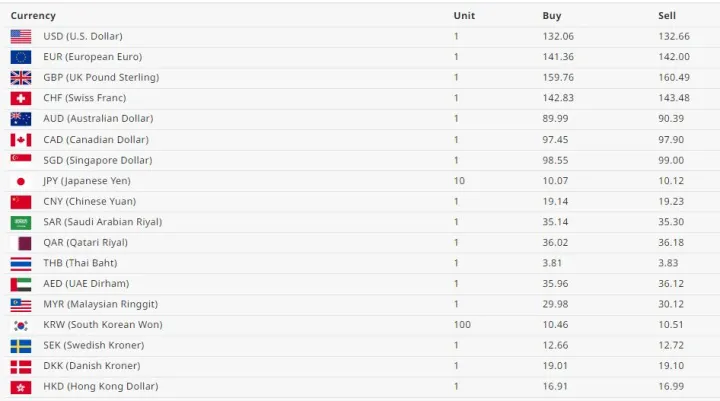Select the THB (Thai Baht) label

click(80, 263)
